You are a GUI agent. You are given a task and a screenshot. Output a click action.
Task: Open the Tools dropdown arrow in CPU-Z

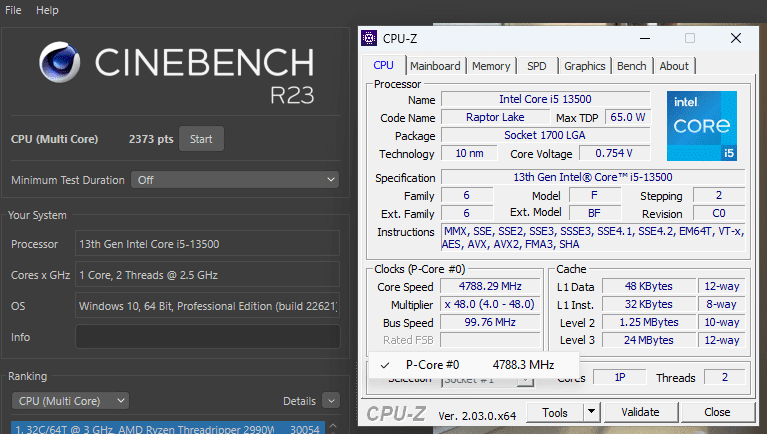(591, 412)
